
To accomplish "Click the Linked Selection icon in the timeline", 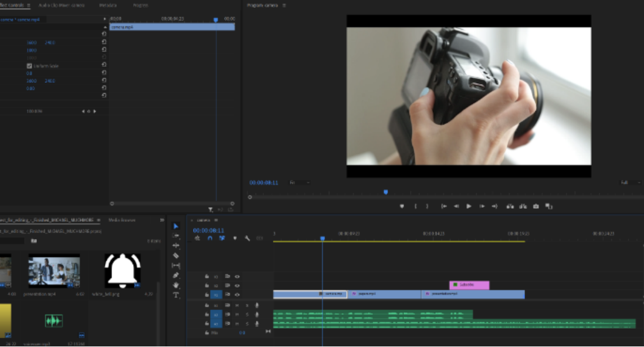I will pos(223,238).
